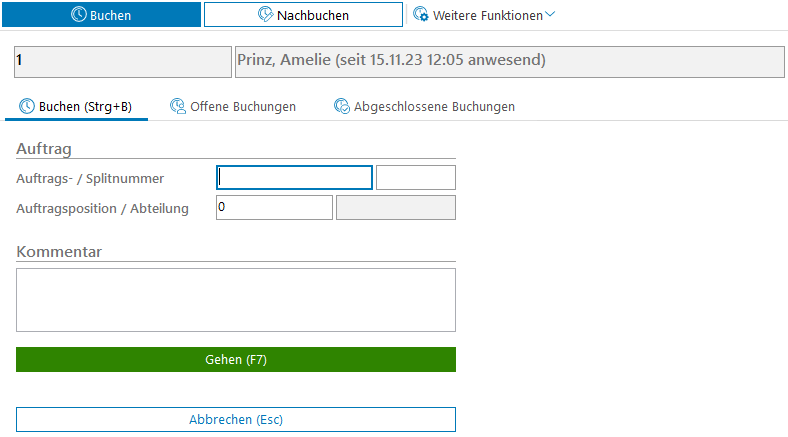Click the Auftragsposition field showing 0
The image size is (788, 437).
(x=274, y=207)
